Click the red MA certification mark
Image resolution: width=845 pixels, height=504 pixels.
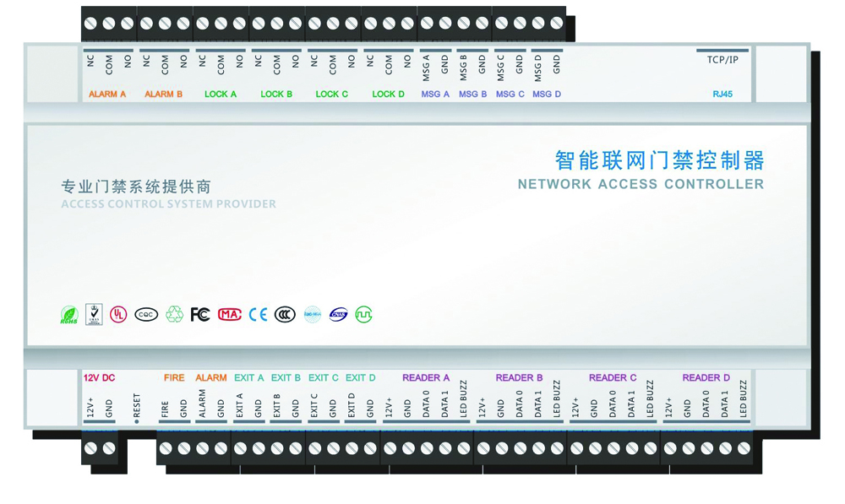pyautogui.click(x=228, y=313)
